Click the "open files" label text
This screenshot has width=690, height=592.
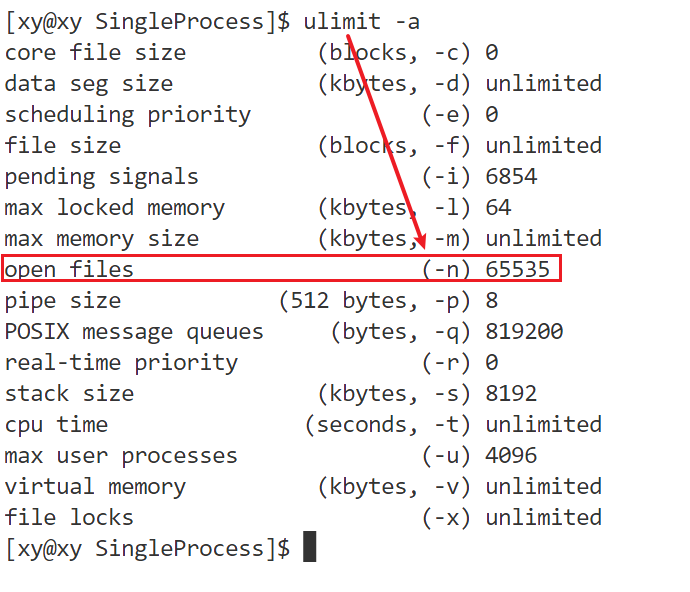69,269
